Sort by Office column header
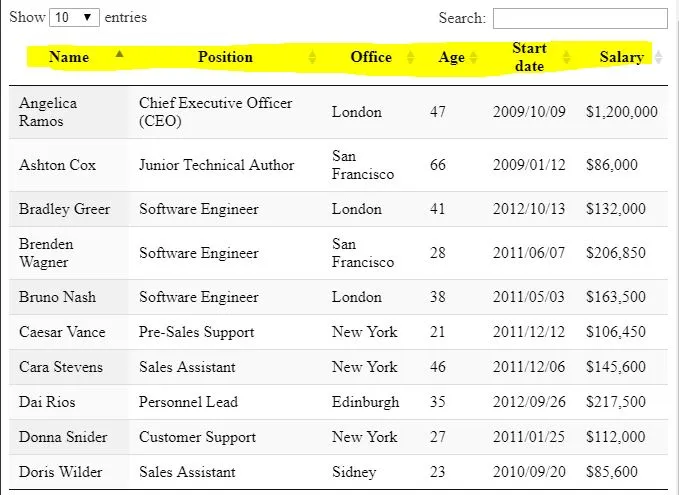The image size is (679, 495). pos(371,57)
